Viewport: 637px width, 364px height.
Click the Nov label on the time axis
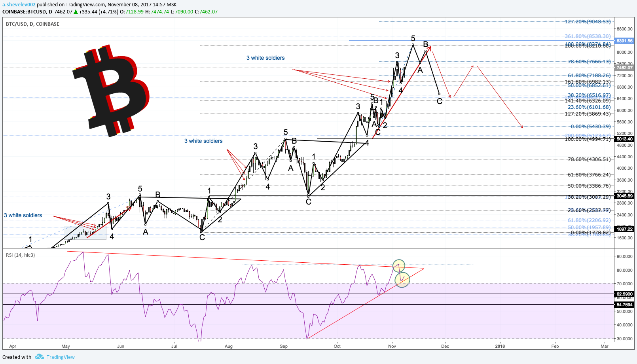392,346
